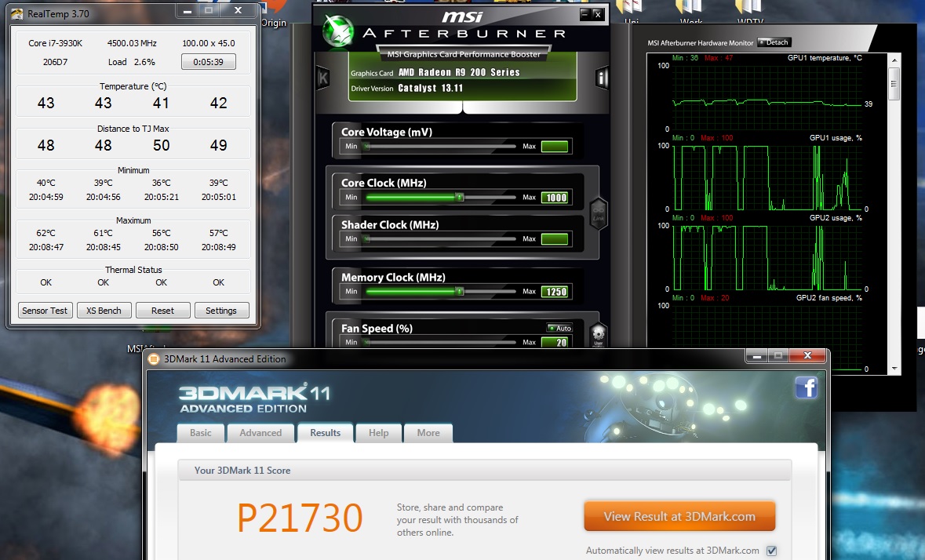Click the Reset button in RealTemp
The image size is (925, 560).
(x=163, y=310)
